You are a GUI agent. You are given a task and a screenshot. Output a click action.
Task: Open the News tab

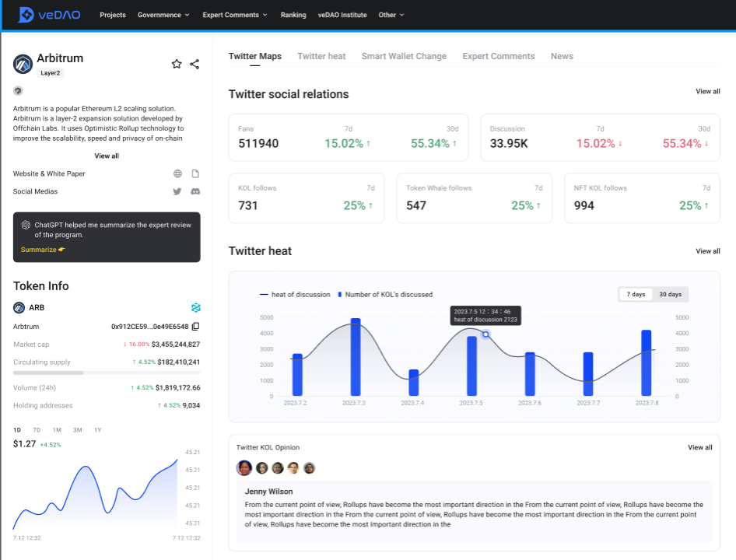coord(562,56)
